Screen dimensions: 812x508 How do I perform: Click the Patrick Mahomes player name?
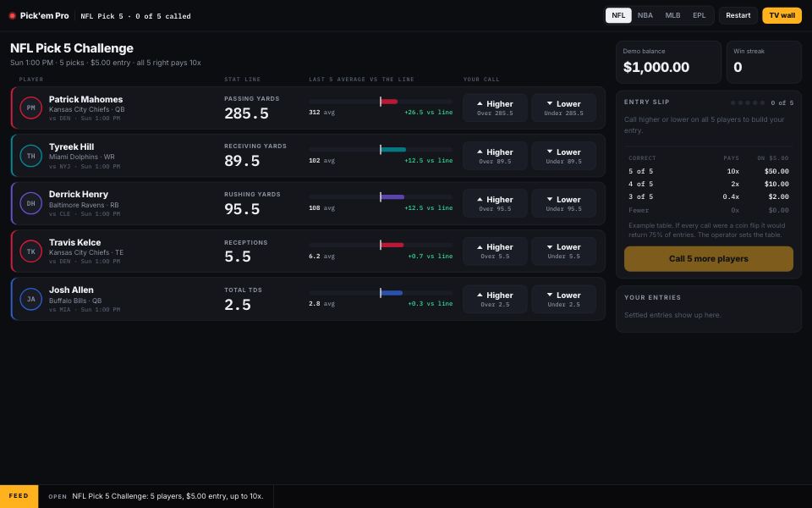point(86,100)
